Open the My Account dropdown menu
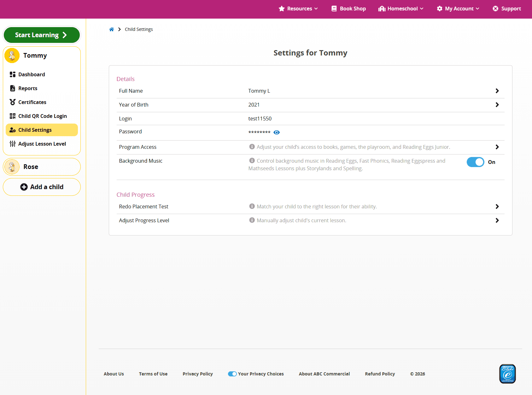The width and height of the screenshot is (532, 395). coord(458,9)
